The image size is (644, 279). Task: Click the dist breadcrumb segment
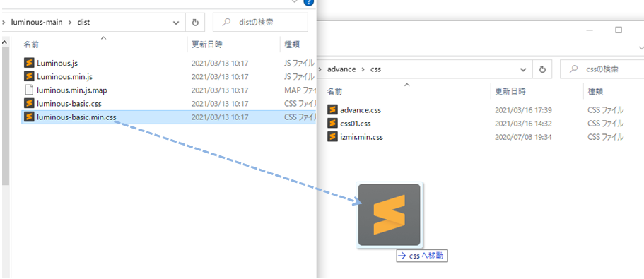83,23
